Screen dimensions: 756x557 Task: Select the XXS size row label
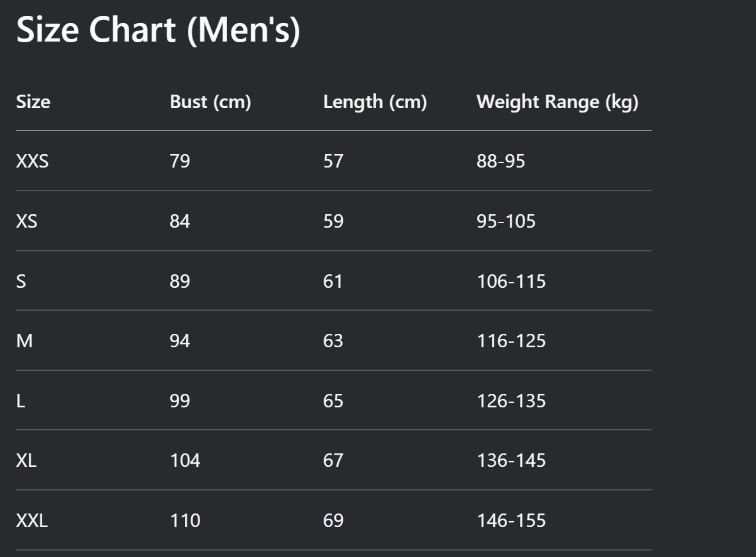click(x=33, y=161)
